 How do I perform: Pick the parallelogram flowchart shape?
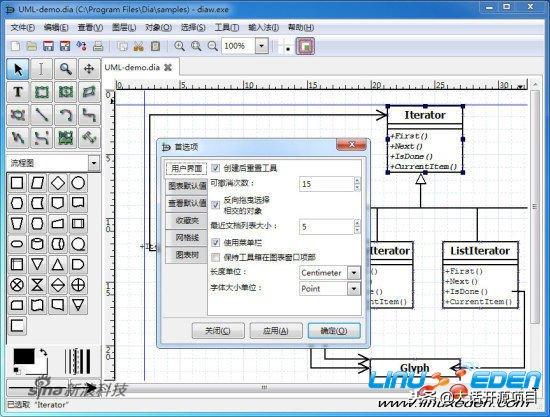(x=37, y=183)
